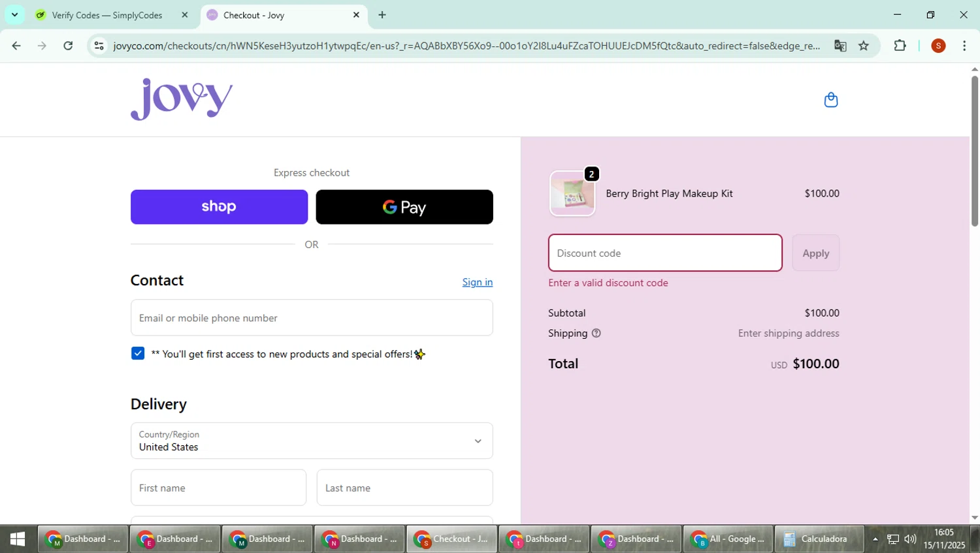Click the taskbar clock showing 16:05
This screenshot has height=553, width=980.
tap(944, 539)
